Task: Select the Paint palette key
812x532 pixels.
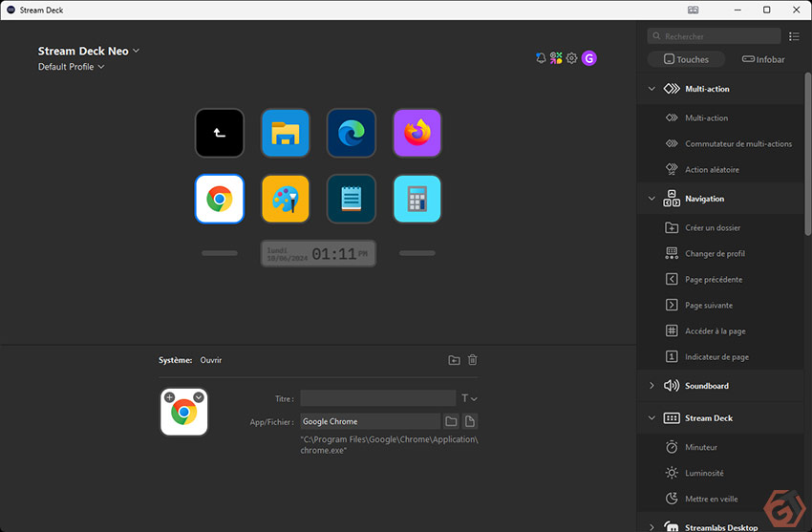Action: point(286,199)
